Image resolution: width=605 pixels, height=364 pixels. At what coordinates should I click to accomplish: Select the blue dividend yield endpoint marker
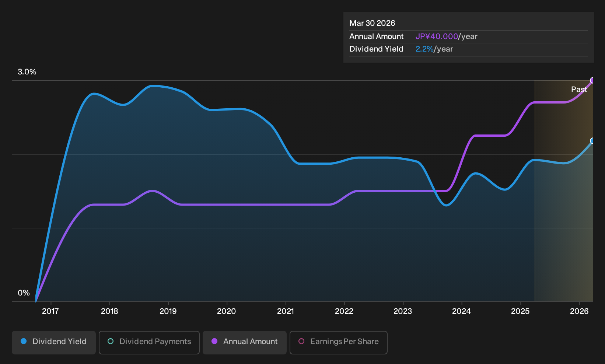click(x=593, y=141)
